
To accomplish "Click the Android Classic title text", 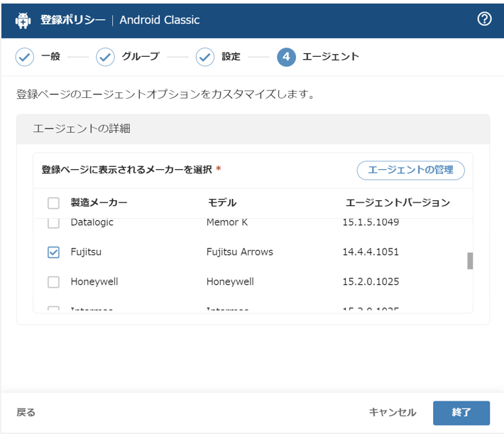I will pyautogui.click(x=160, y=20).
